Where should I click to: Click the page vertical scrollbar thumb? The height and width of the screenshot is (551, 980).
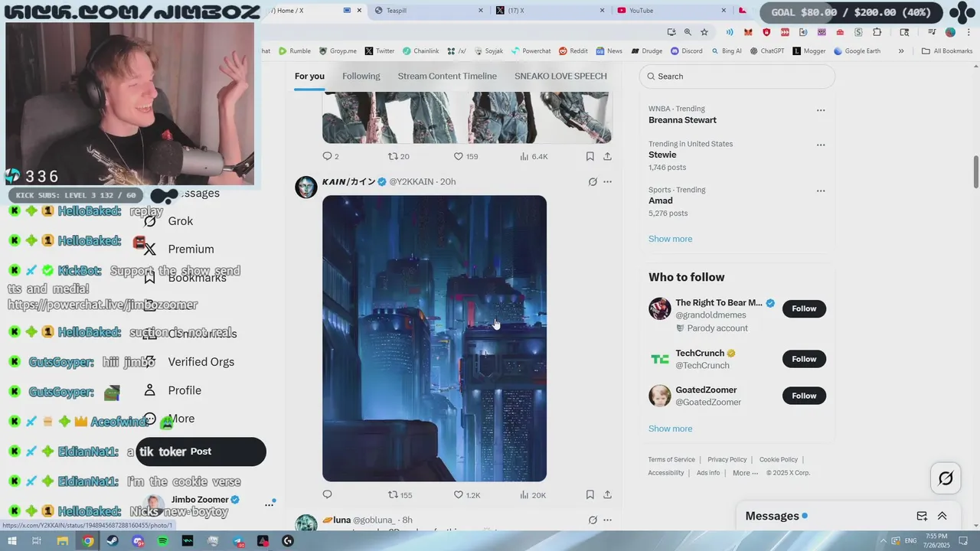point(976,171)
